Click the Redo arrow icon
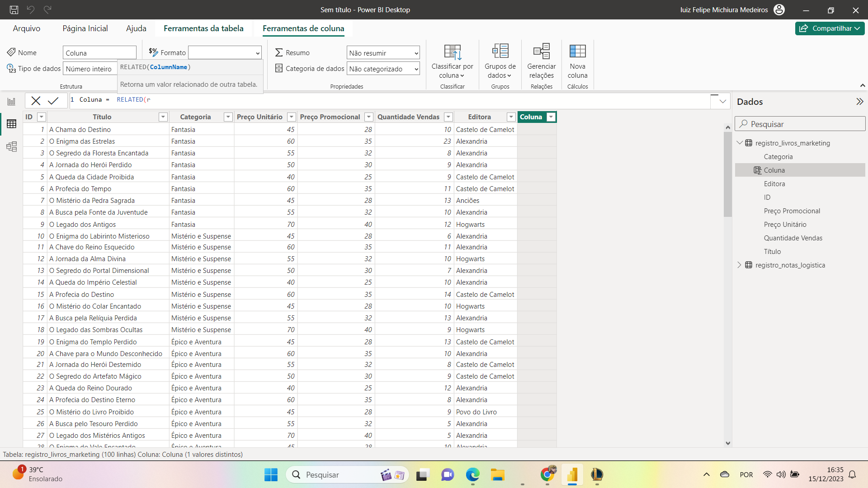Screen dimensions: 868x488 coord(47,9)
